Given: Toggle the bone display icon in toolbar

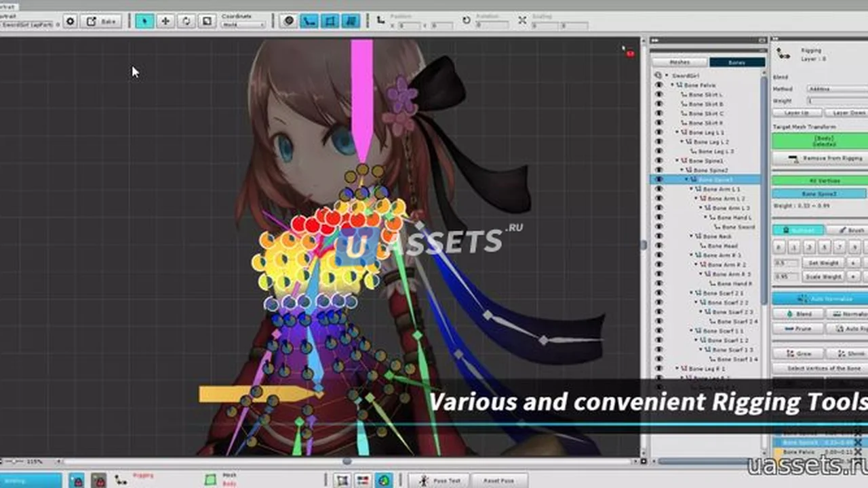Looking at the screenshot, I should point(309,21).
